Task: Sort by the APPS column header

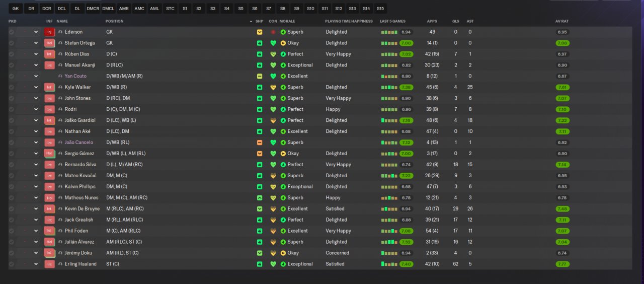Action: click(432, 21)
